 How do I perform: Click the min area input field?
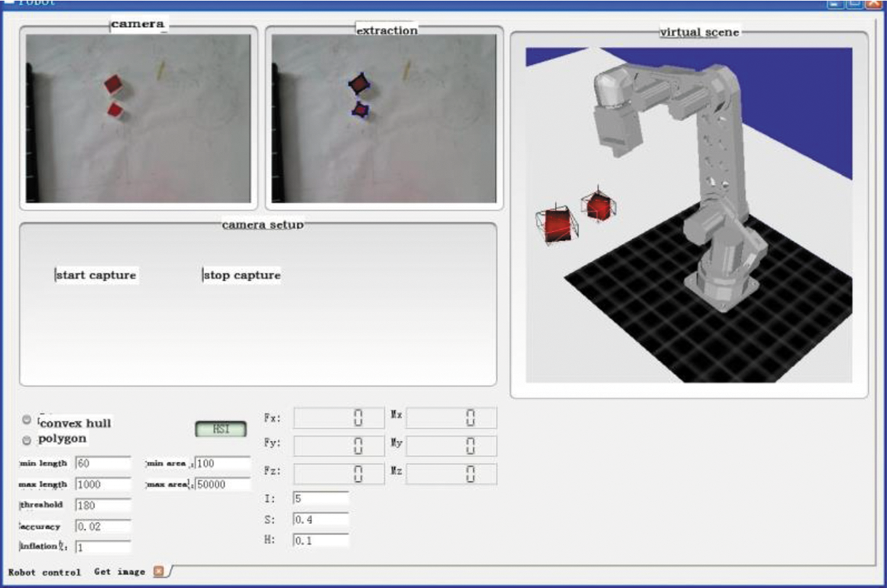click(x=222, y=463)
